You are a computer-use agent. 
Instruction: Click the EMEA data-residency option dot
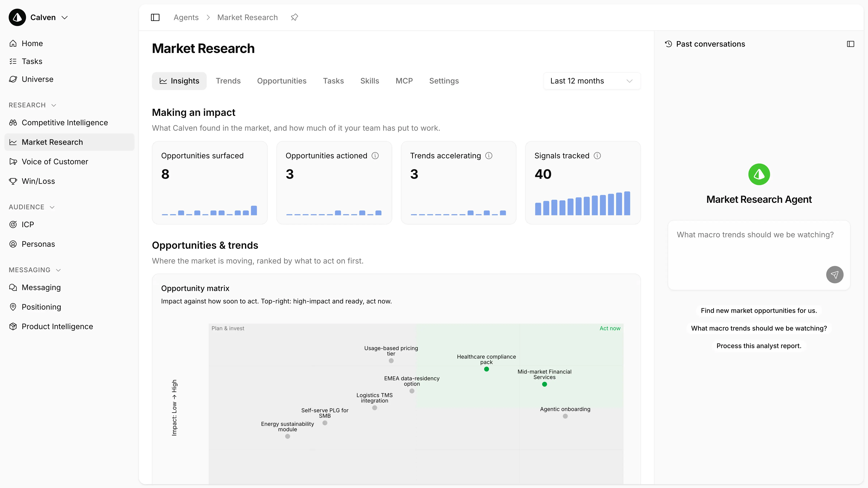coord(412,391)
